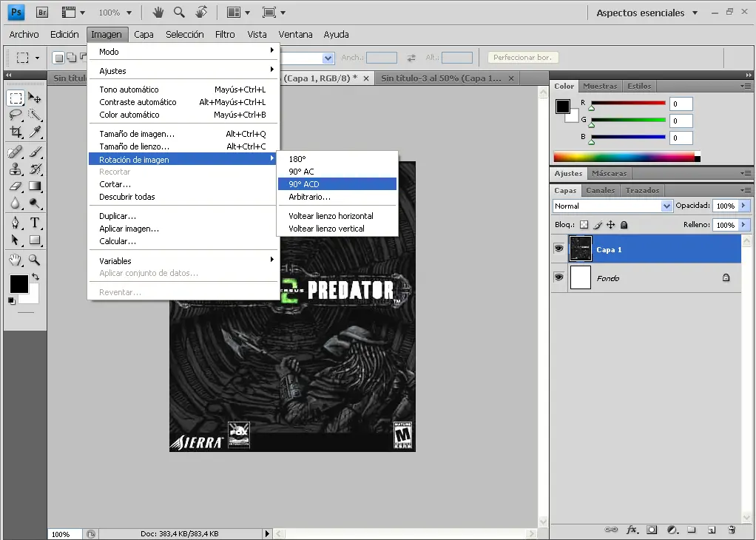Select the Zoom tool in toolbox
756x540 pixels.
click(x=34, y=260)
